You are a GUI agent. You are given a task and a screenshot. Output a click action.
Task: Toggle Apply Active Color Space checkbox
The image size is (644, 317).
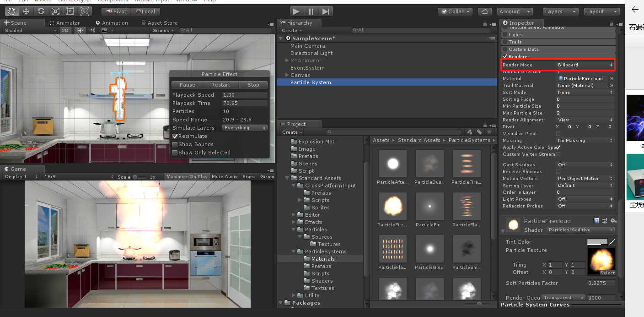coord(558,148)
